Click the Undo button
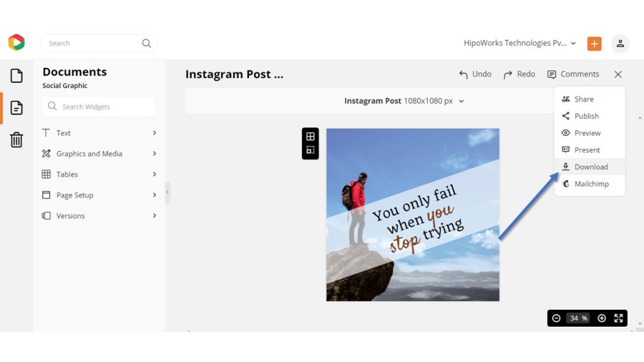 pos(475,74)
